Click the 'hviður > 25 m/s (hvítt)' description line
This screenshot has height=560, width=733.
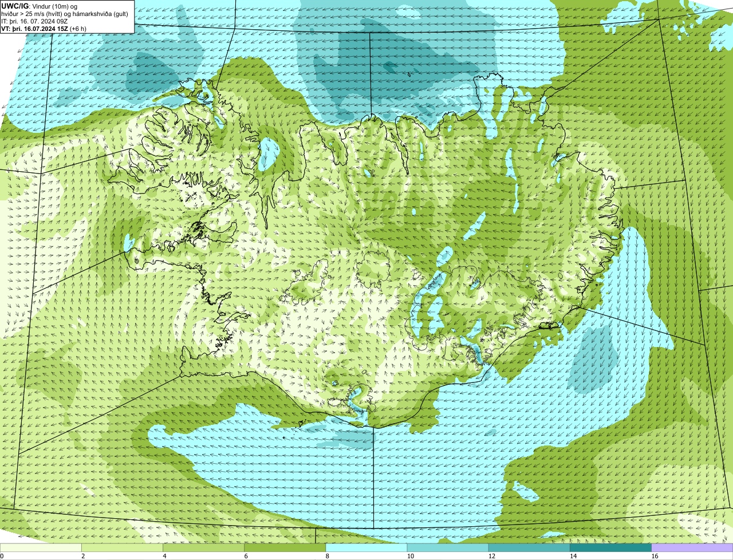coord(65,14)
